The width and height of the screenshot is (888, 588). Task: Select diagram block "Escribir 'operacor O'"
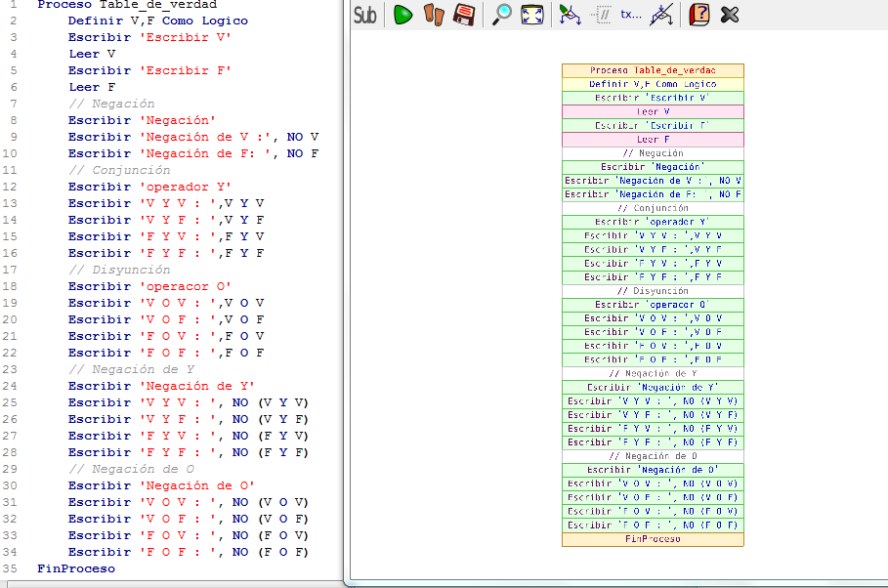point(653,305)
